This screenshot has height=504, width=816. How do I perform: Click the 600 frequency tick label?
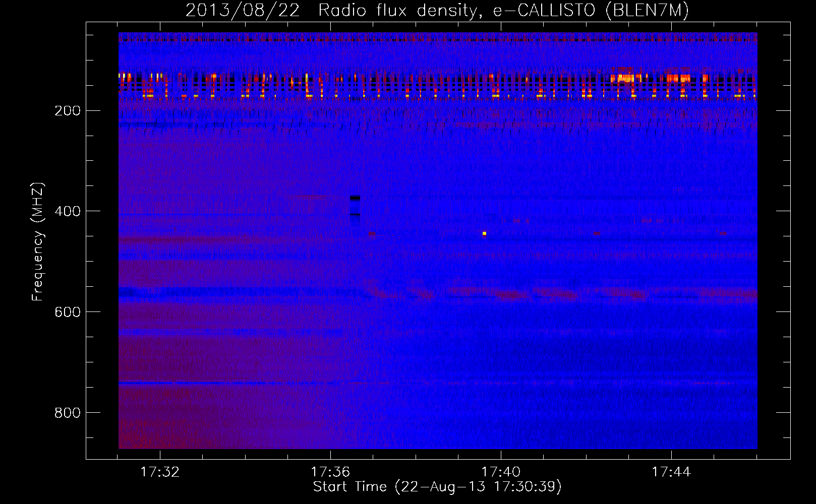67,312
